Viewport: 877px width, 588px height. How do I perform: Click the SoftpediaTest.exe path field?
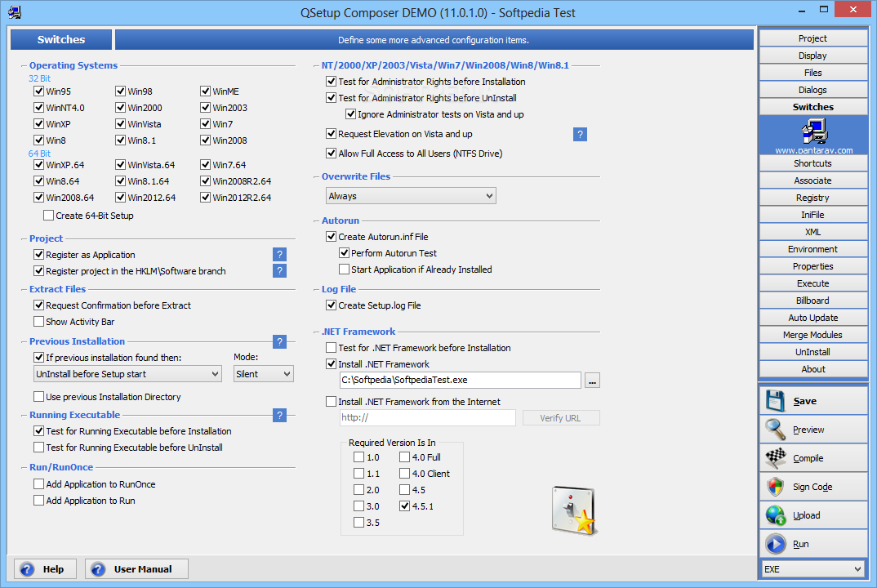(460, 380)
